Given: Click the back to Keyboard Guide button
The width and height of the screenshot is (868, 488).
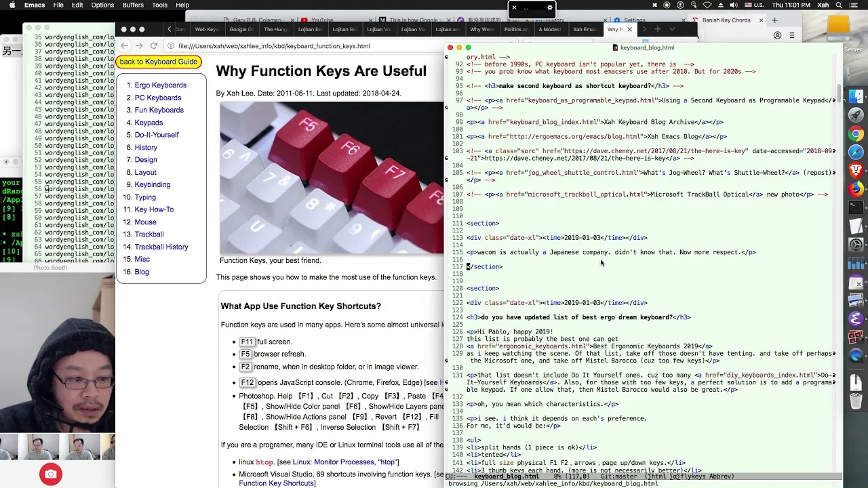Looking at the screenshot, I should [x=159, y=62].
